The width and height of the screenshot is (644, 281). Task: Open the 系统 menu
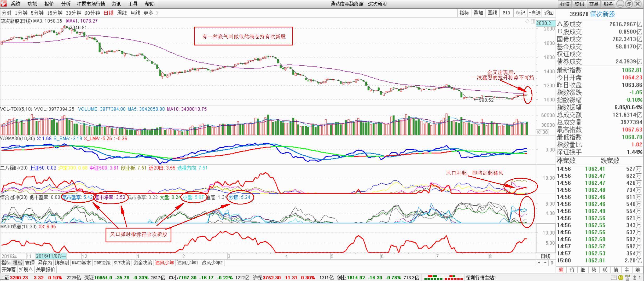[x=15, y=4]
